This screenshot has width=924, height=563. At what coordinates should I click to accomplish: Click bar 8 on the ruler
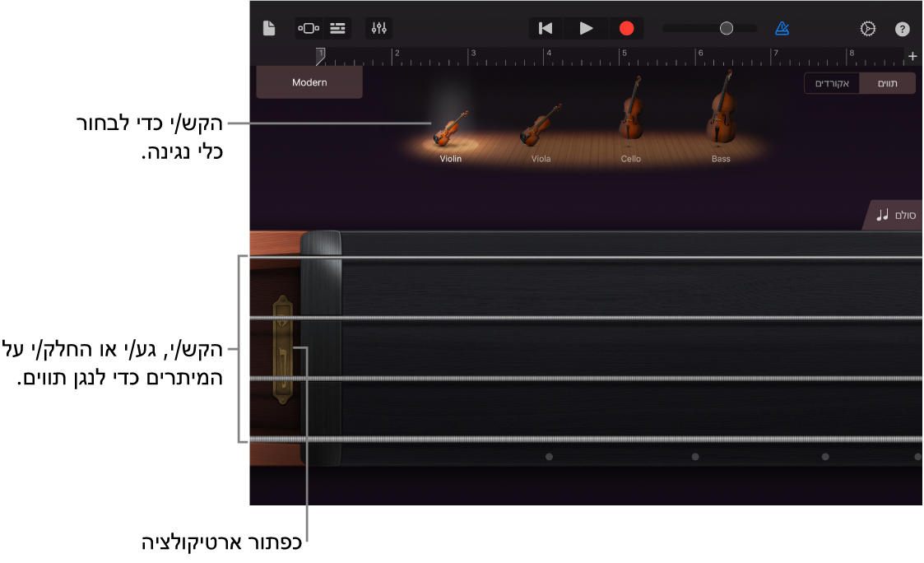pyautogui.click(x=850, y=54)
